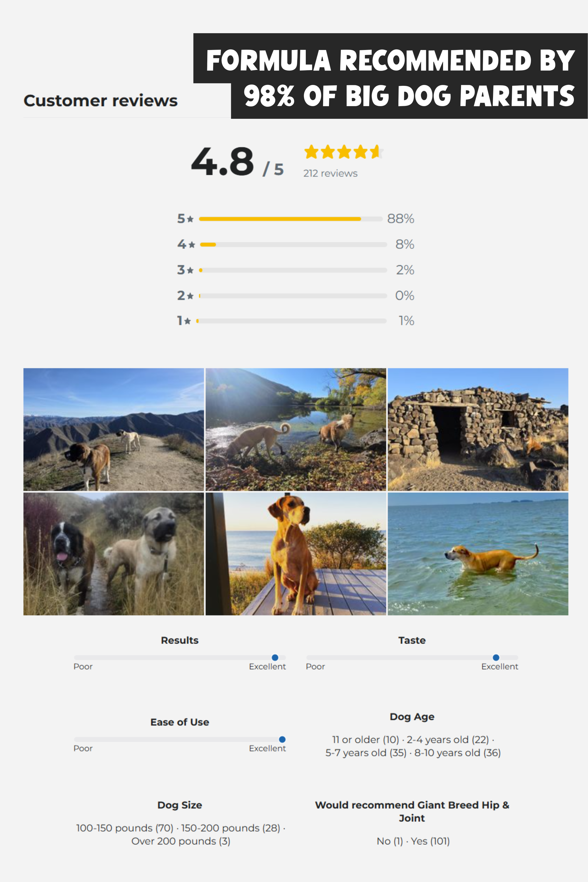The image size is (588, 882).
Task: Click the Taste rating slider dot
Action: 496,657
